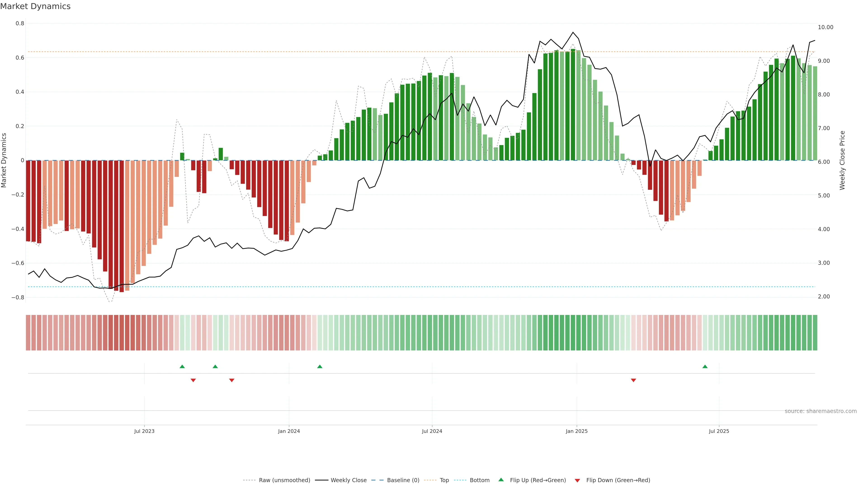Toggle the Weekly Close legend series
Viewport: 868px width, 488px height.
[x=348, y=480]
